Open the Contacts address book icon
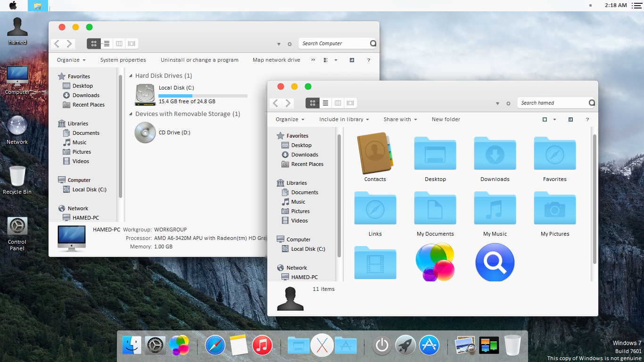 click(375, 154)
